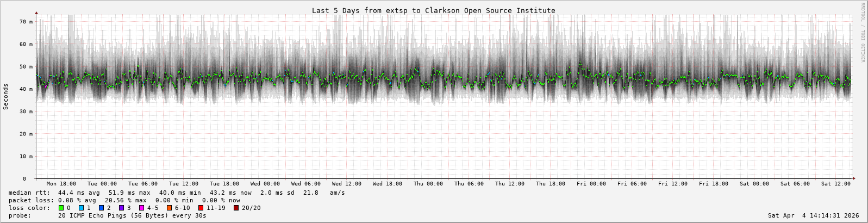Click the RRDTOOL / TOBI OETIKER vertical watermark

coord(863,33)
